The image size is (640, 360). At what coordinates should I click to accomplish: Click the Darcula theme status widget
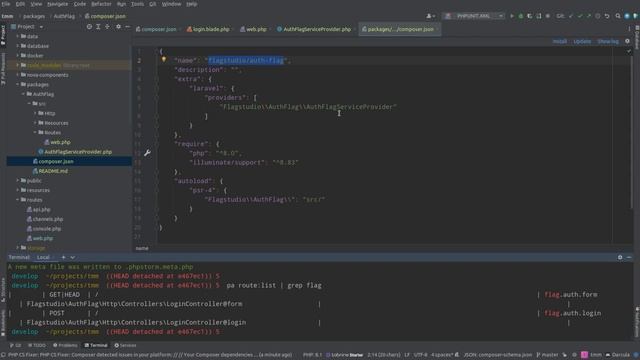618,355
